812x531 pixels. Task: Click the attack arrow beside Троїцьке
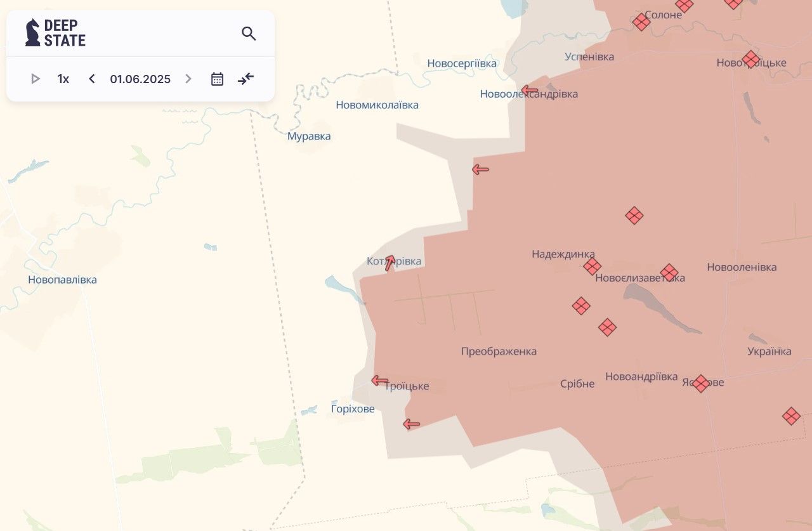(x=380, y=381)
